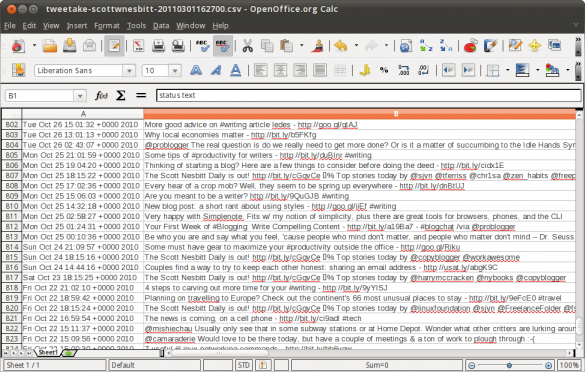Image resolution: width=585 pixels, height=372 pixels.
Task: Click the Hyperlink globe icon
Action: click(x=406, y=46)
